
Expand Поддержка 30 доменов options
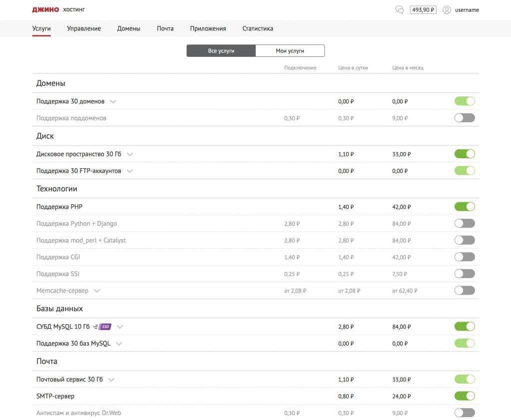(x=113, y=101)
